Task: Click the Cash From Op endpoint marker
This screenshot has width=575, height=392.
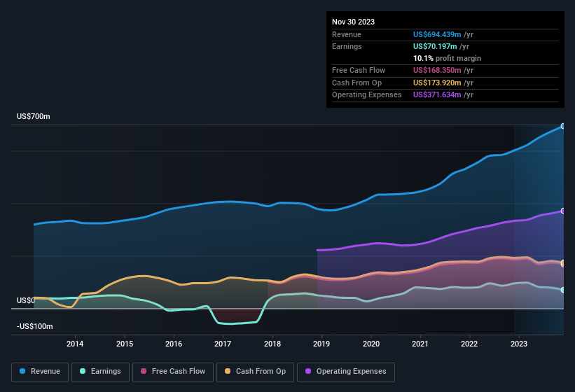Action: (563, 262)
